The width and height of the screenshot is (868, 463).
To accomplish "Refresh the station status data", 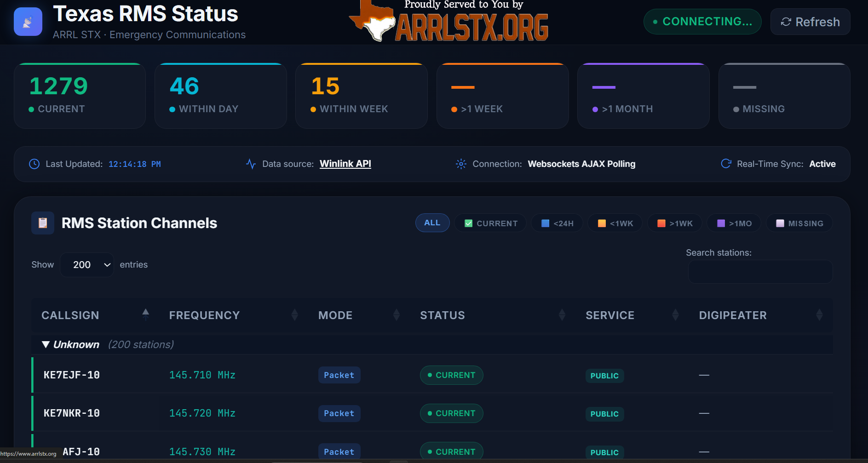I will [x=810, y=22].
